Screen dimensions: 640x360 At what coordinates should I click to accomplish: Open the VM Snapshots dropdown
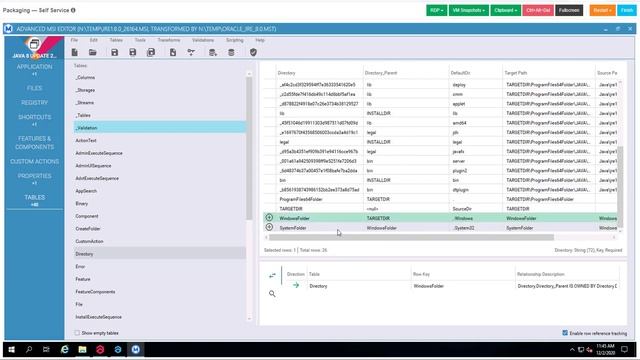pyautogui.click(x=469, y=10)
